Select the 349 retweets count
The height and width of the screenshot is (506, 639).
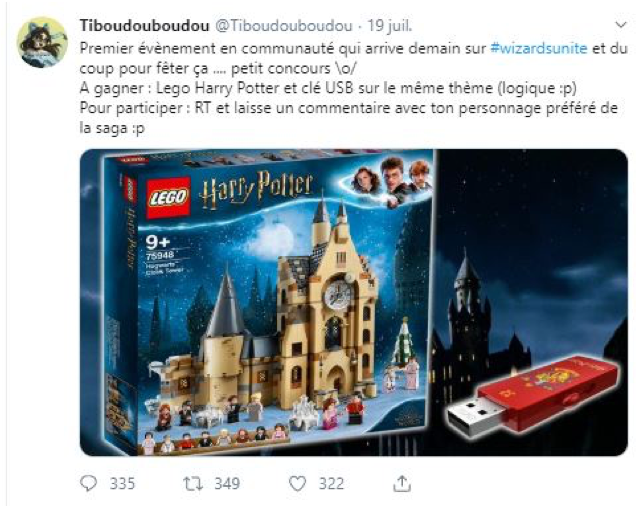coord(227,484)
